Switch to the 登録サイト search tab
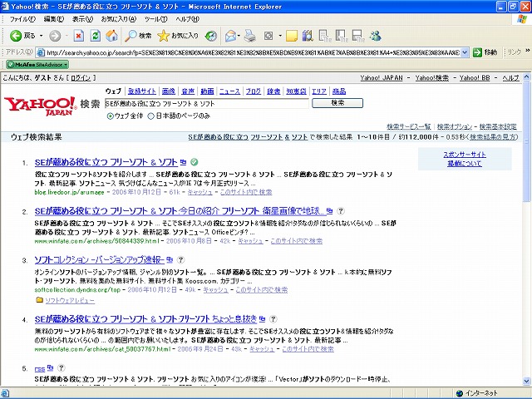Viewport: 532px width, 399px height. (x=142, y=91)
